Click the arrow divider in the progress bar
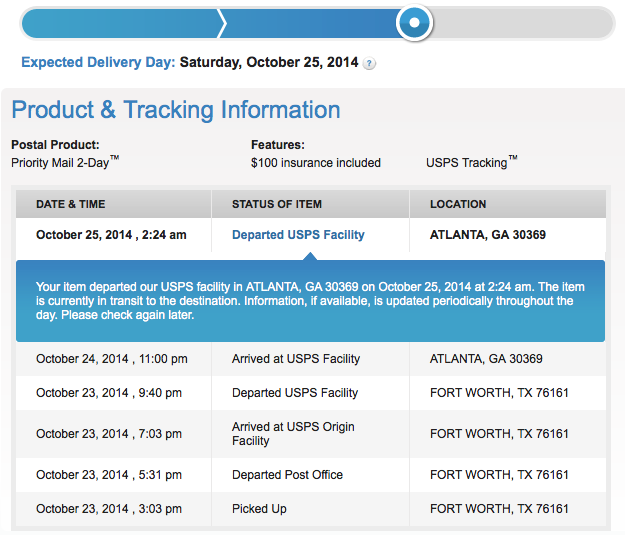 [222, 24]
